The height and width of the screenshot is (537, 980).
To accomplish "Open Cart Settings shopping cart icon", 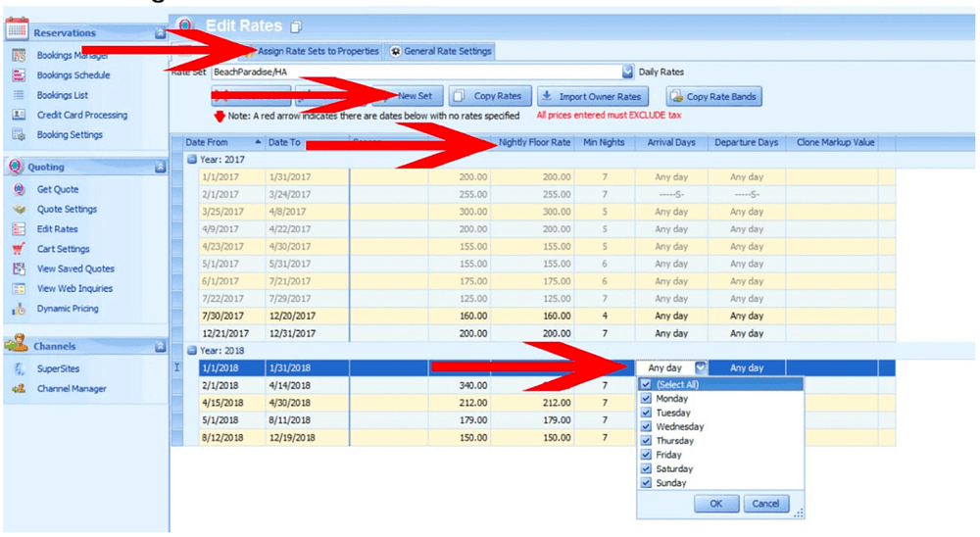I will (19, 249).
